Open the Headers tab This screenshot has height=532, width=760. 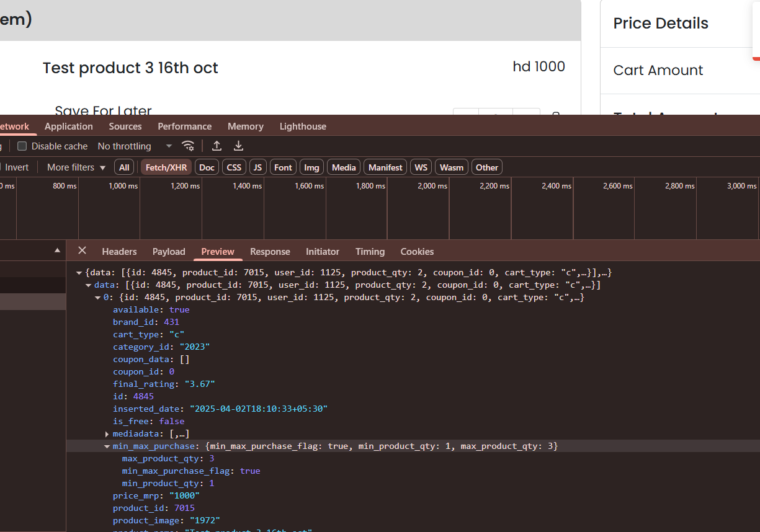click(119, 252)
